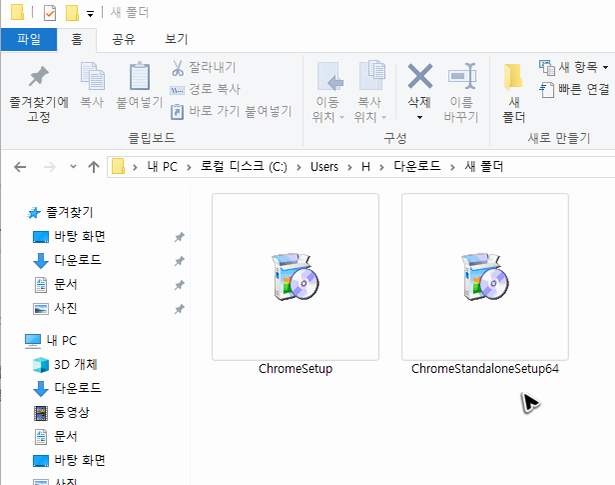Expand chevron after 다운로드 breadcrumb
Image resolution: width=615 pixels, height=485 pixels.
pos(453,168)
